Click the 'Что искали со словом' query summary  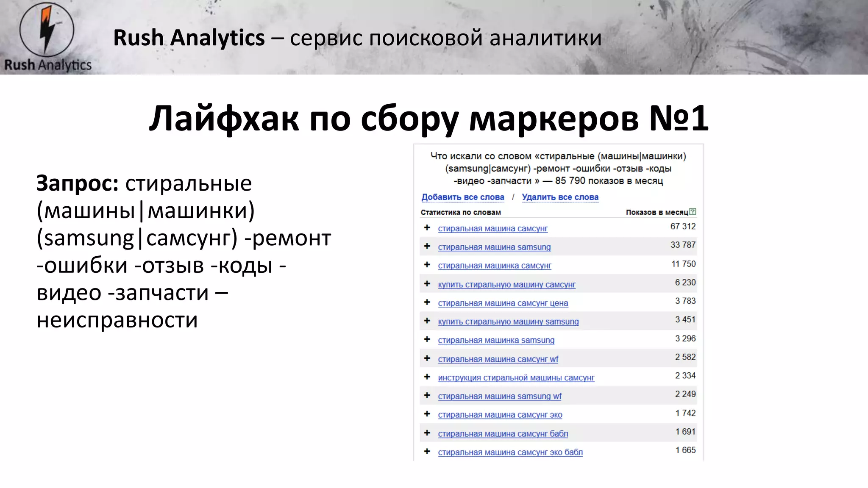pyautogui.click(x=558, y=169)
